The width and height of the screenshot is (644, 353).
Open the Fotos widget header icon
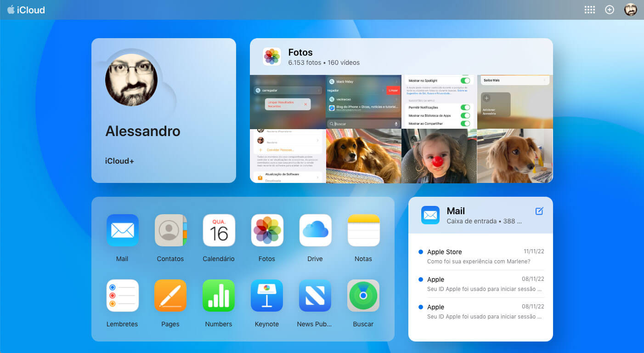tap(272, 57)
